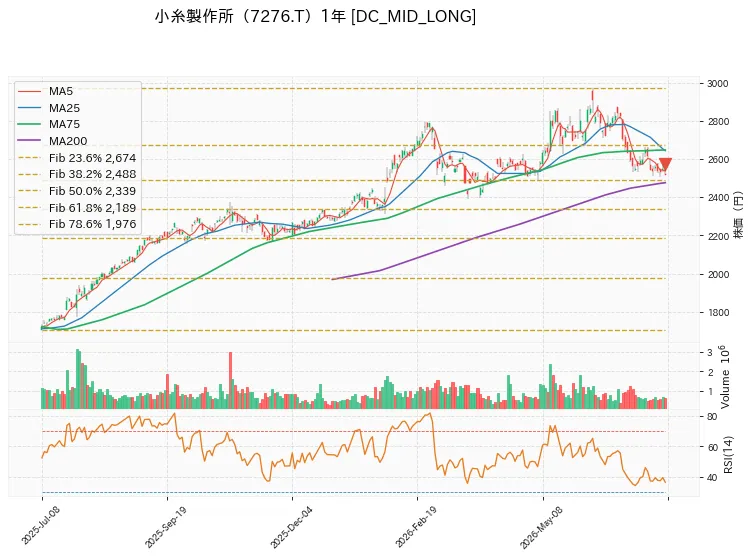
Task: Click the volume axis label 2
Action: point(710,372)
